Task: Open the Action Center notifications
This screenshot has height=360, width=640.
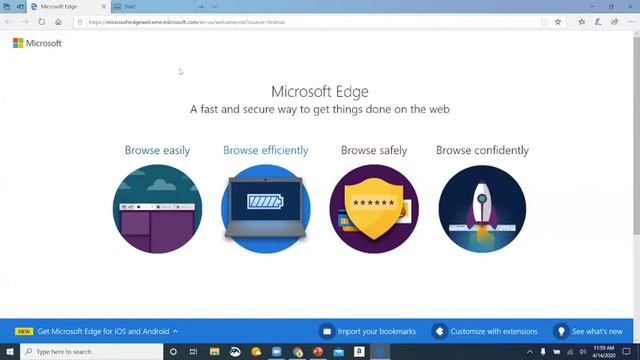Action: click(x=627, y=351)
